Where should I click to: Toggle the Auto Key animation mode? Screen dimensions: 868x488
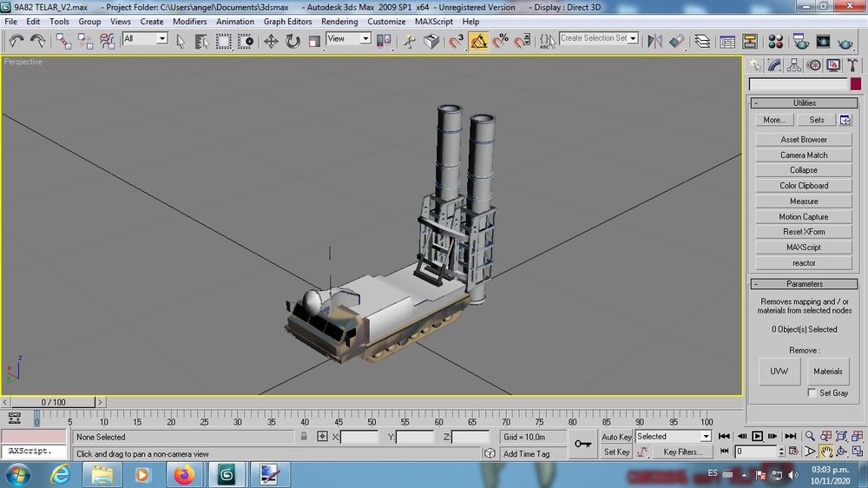pyautogui.click(x=616, y=437)
